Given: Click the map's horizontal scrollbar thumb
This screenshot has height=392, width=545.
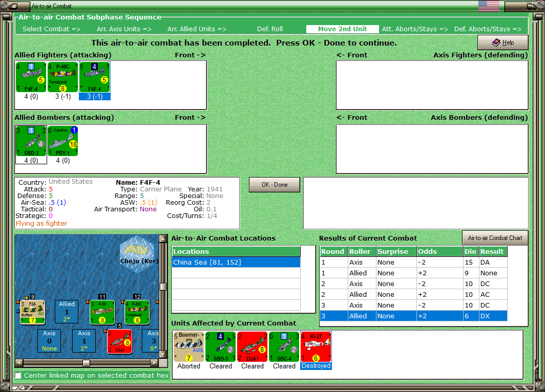Looking at the screenshot, I should tap(86, 363).
